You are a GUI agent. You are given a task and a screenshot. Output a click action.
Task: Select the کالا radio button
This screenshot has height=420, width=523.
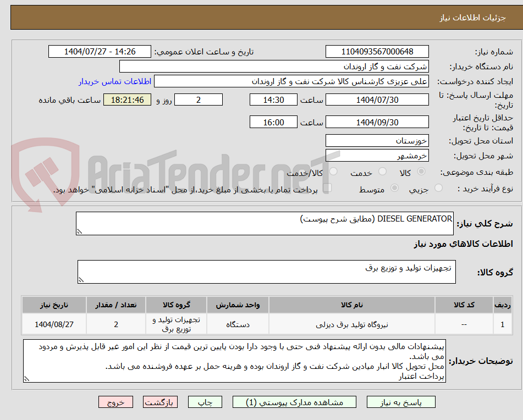[x=421, y=172]
